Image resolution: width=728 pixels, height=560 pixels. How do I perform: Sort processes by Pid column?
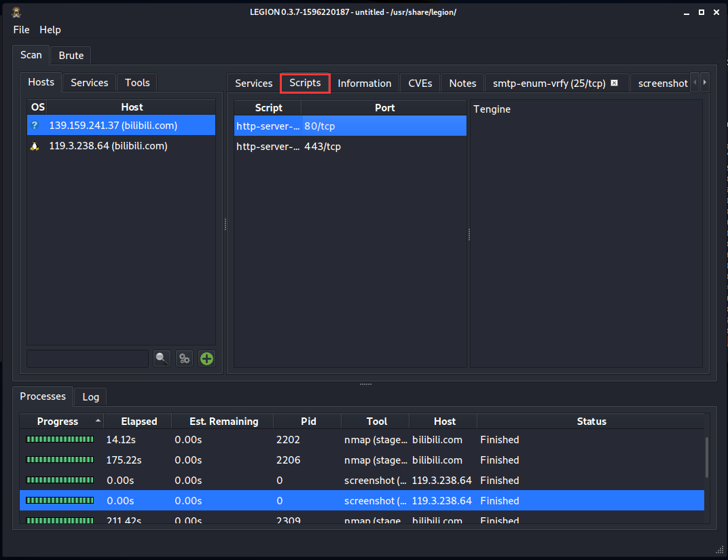[308, 422]
